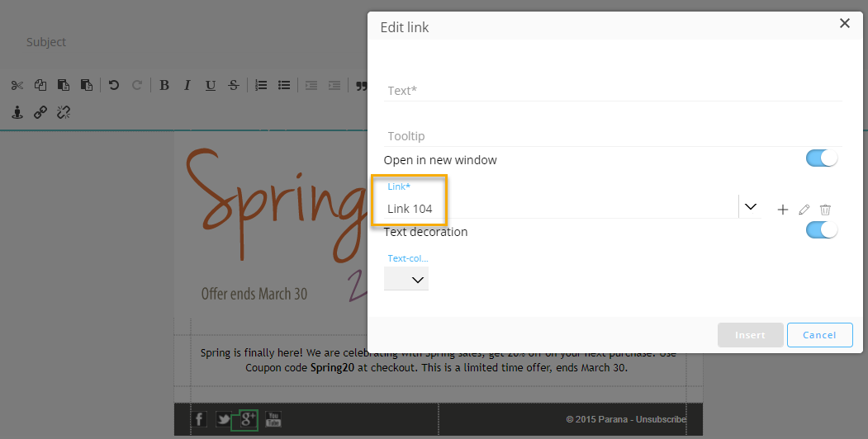868x439 pixels.
Task: Click the pencil icon to edit the link
Action: 804,210
